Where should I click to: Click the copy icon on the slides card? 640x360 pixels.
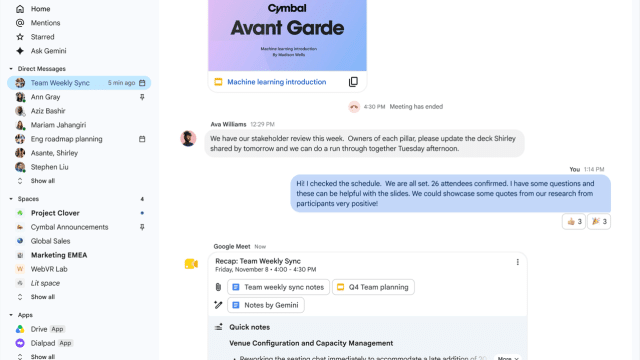(x=353, y=82)
